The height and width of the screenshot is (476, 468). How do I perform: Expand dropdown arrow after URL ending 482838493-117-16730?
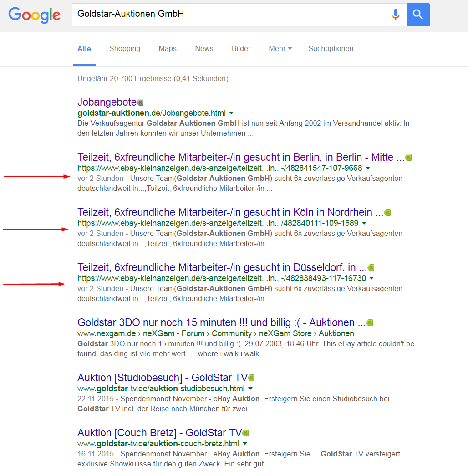(372, 278)
